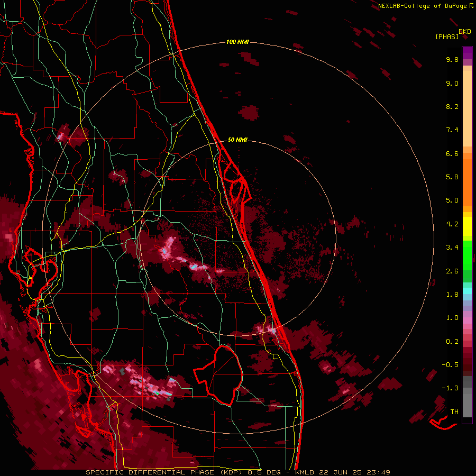Click the 3.4 scale value
Viewport: 476px width, 476px height.
tap(452, 248)
